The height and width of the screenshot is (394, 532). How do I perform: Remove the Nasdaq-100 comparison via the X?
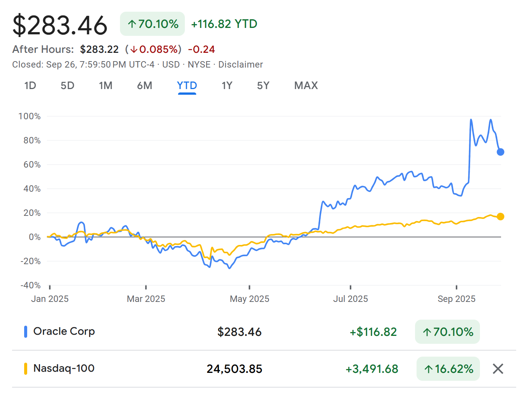(498, 369)
